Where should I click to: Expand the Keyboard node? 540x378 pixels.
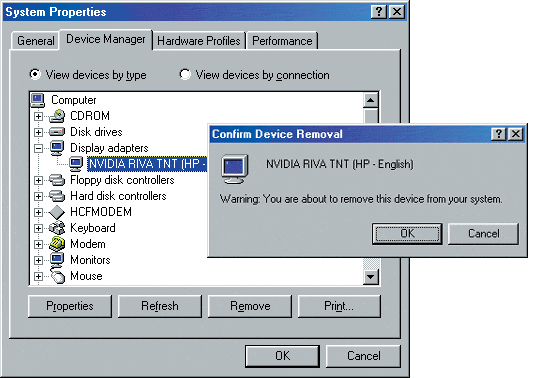(x=39, y=228)
